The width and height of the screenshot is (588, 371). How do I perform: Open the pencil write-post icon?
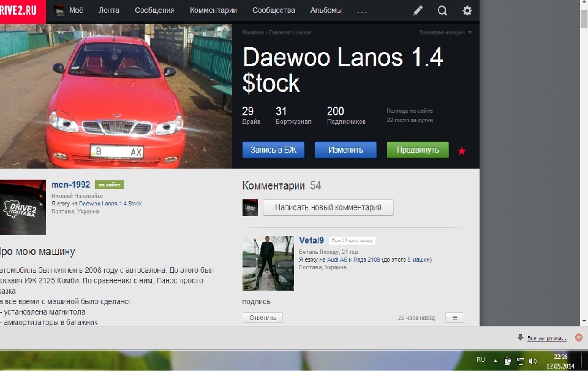click(418, 10)
